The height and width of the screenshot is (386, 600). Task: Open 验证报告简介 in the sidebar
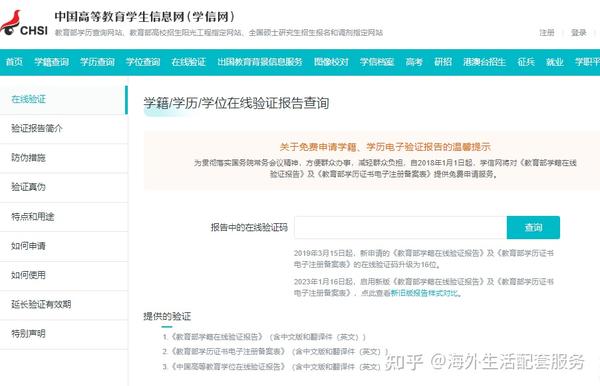point(64,129)
